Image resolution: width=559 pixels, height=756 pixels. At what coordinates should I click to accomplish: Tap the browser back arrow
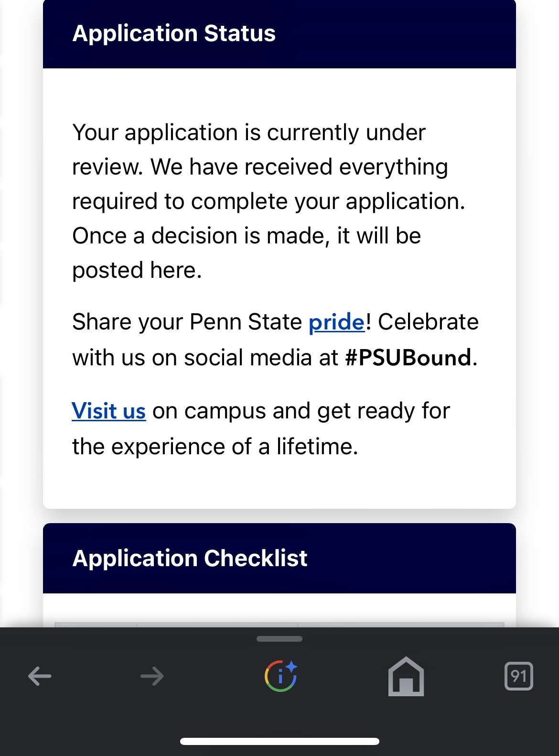click(x=40, y=676)
